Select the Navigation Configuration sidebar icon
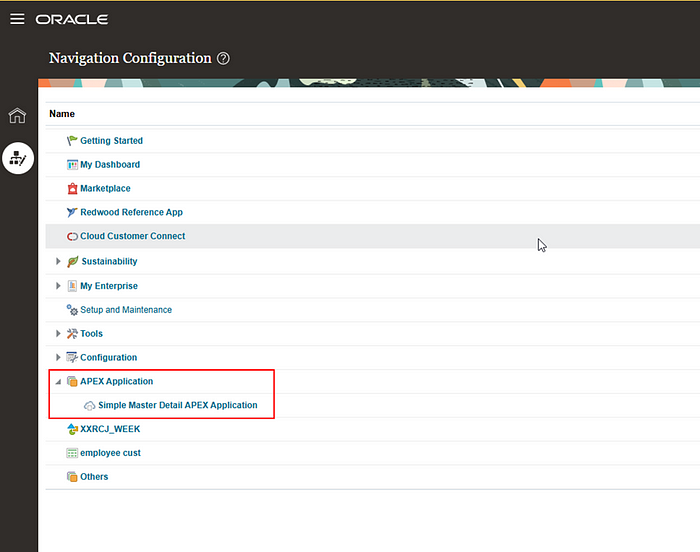This screenshot has width=700, height=552. [x=18, y=158]
